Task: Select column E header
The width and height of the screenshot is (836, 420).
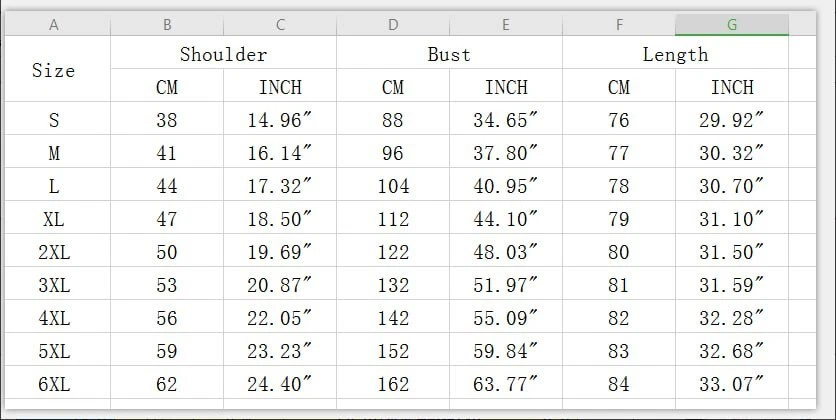Action: [506, 25]
